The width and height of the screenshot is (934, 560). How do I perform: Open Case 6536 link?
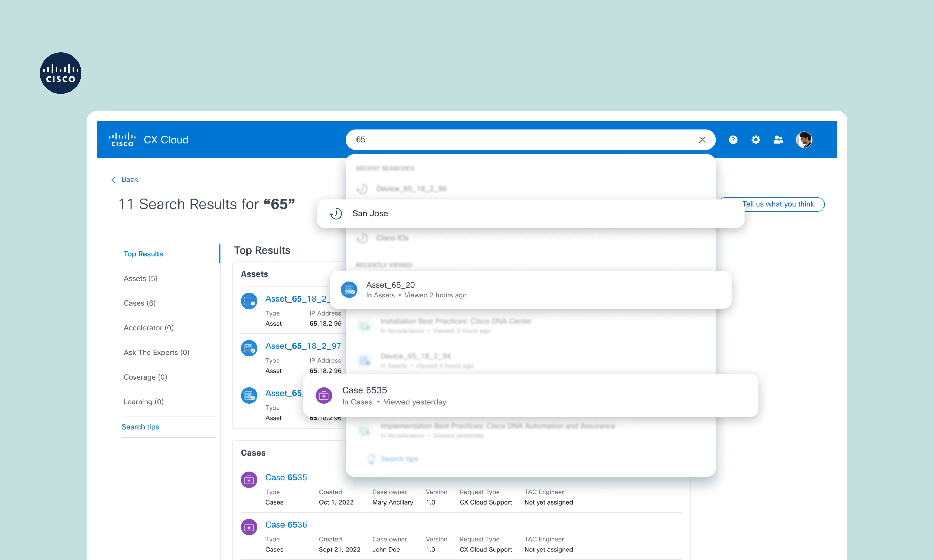point(286,524)
